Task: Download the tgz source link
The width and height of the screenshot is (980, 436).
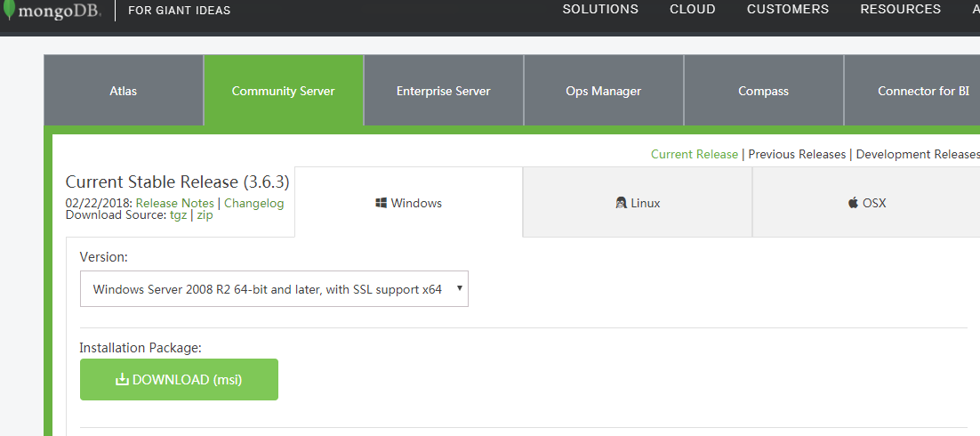Action: point(178,215)
